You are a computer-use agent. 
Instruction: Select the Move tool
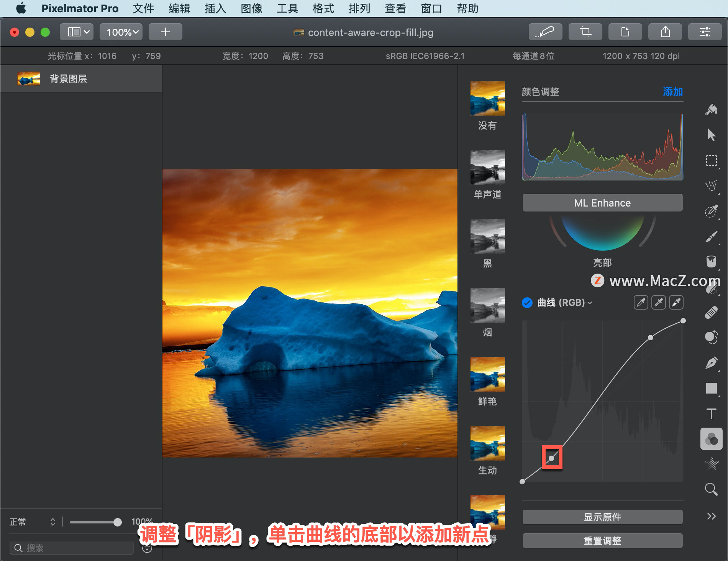(x=712, y=135)
